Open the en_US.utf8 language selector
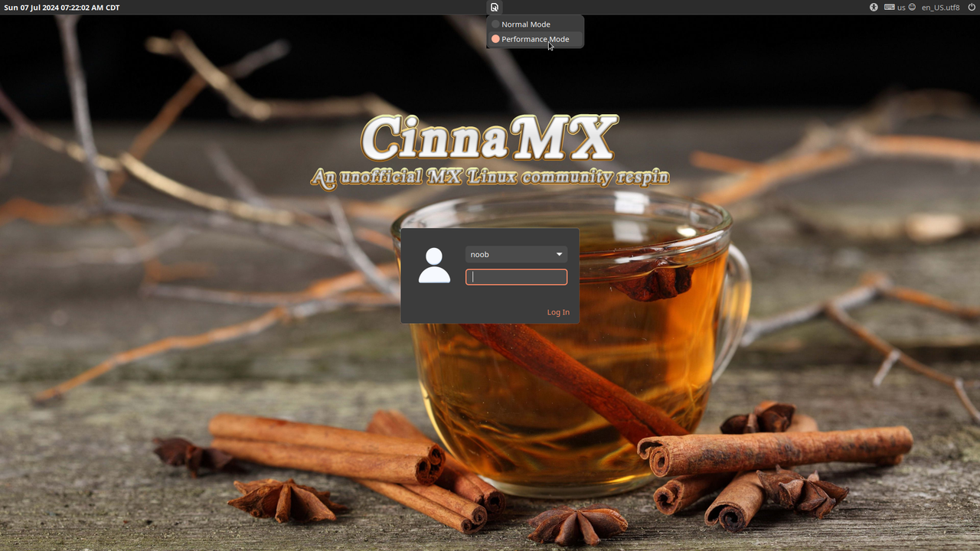 pos(940,8)
